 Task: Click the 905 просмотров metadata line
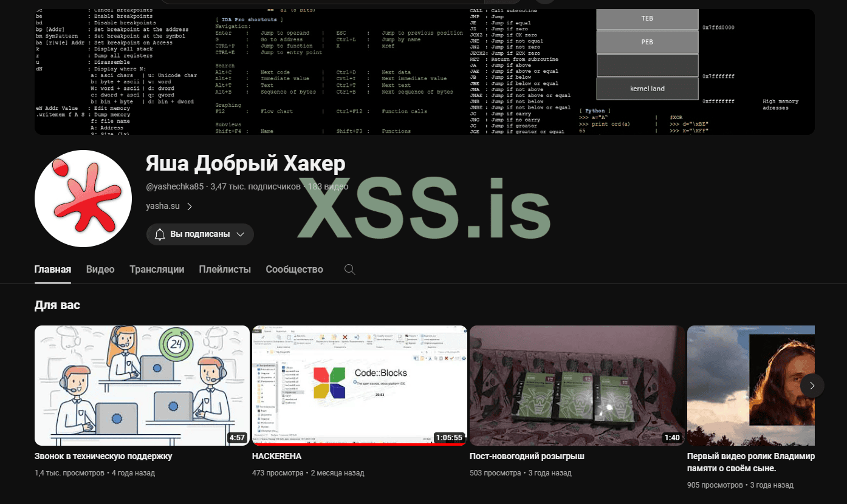pyautogui.click(x=740, y=485)
